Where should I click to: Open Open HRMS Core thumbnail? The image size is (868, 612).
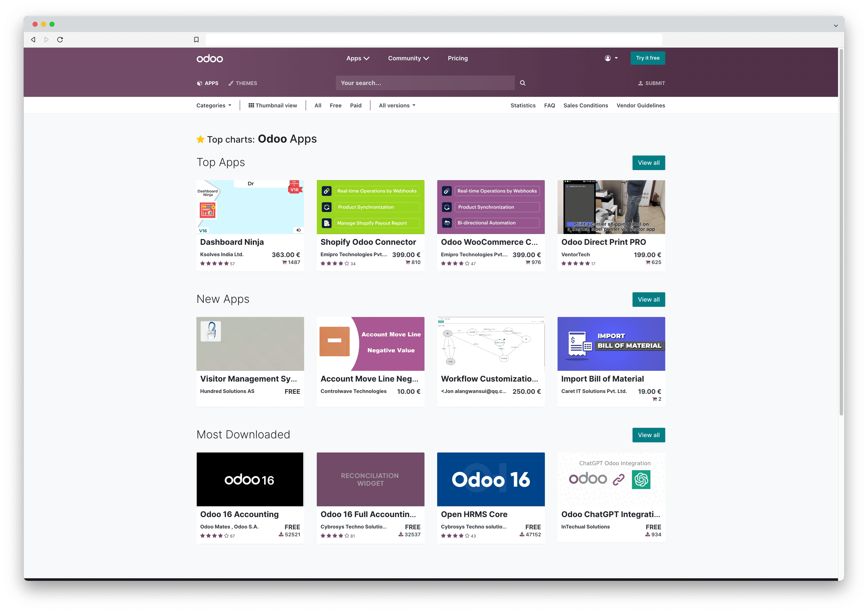491,479
